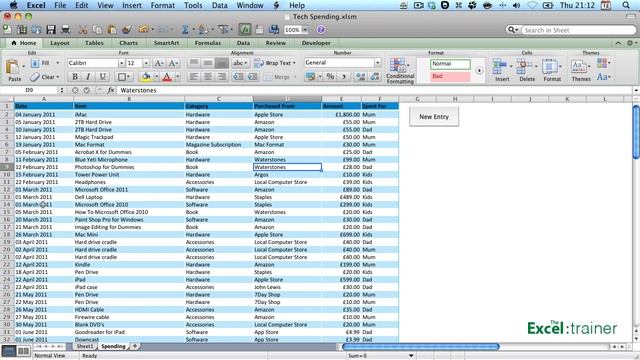Apply the yellow fill color bucket

pyautogui.click(x=146, y=77)
